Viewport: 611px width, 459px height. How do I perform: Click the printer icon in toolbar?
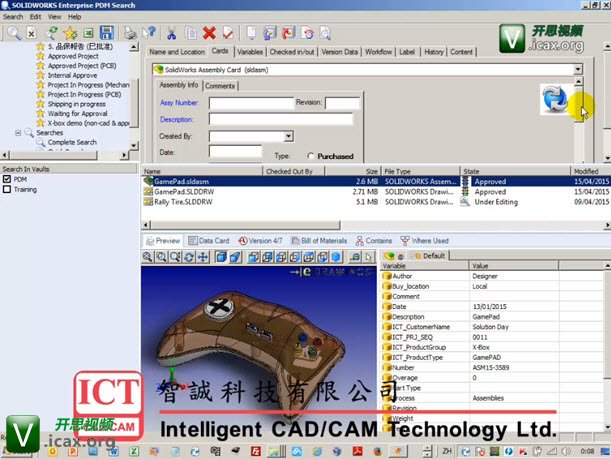[130, 33]
